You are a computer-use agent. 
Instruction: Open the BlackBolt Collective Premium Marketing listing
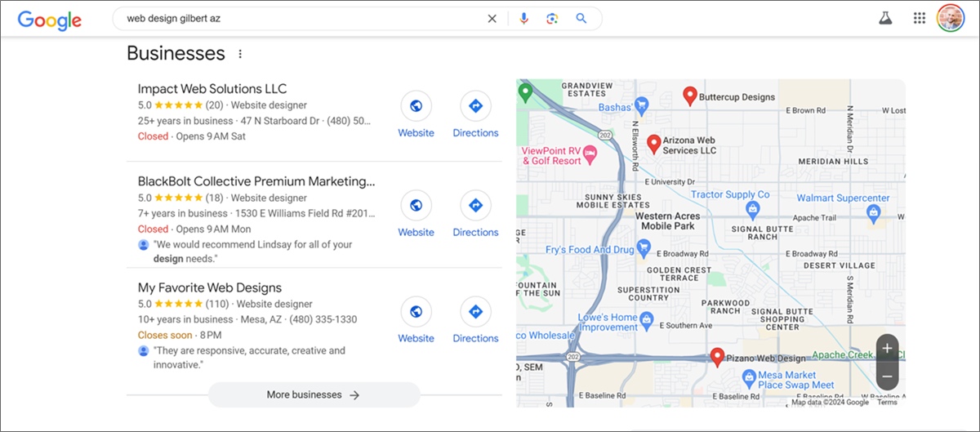256,181
